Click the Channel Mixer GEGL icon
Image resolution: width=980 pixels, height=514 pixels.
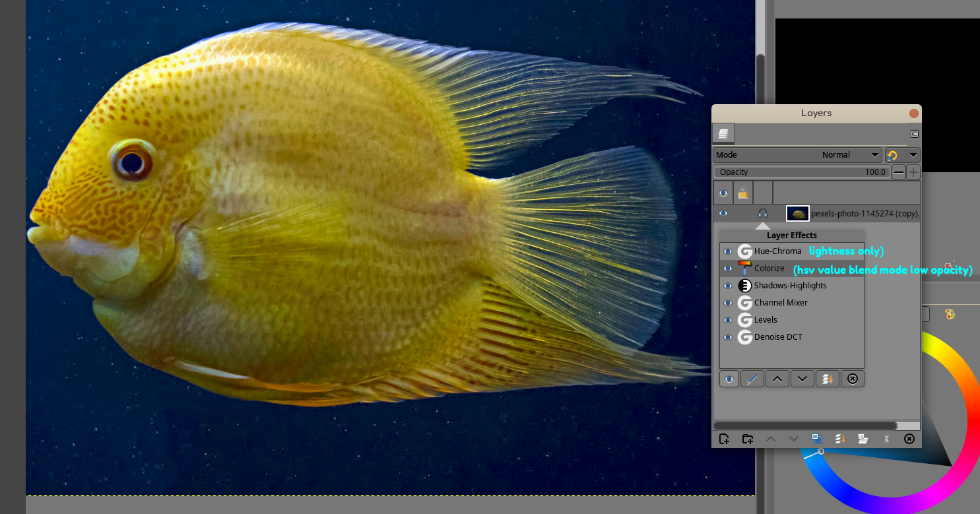tap(745, 303)
